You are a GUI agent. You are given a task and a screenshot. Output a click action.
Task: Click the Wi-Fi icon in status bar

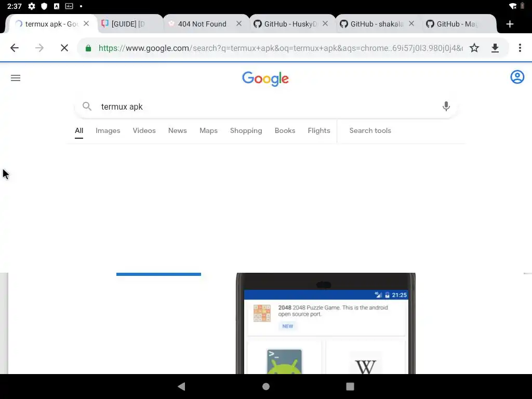coord(513,6)
